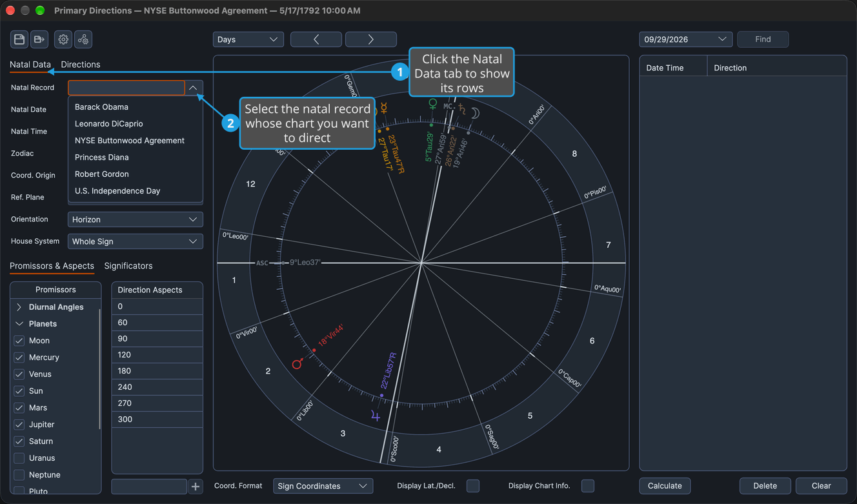857x504 pixels.
Task: Choose Princess Diana from natal record list
Action: [136, 157]
